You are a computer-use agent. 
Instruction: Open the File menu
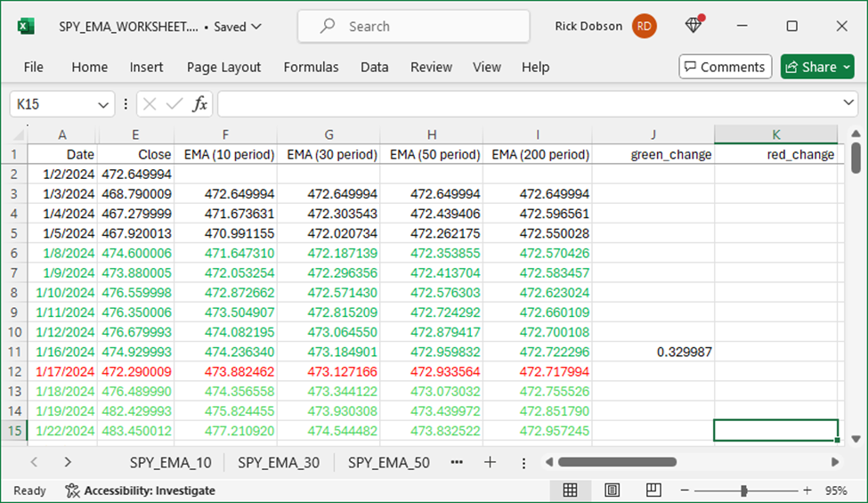pos(33,67)
